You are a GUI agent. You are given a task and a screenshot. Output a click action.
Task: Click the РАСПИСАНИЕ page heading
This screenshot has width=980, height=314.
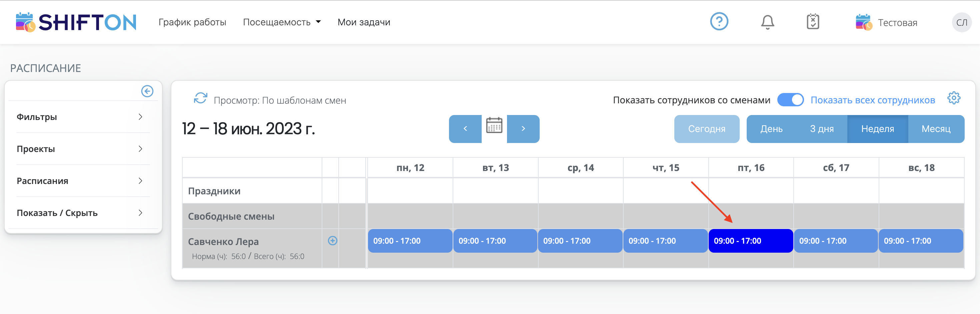46,68
